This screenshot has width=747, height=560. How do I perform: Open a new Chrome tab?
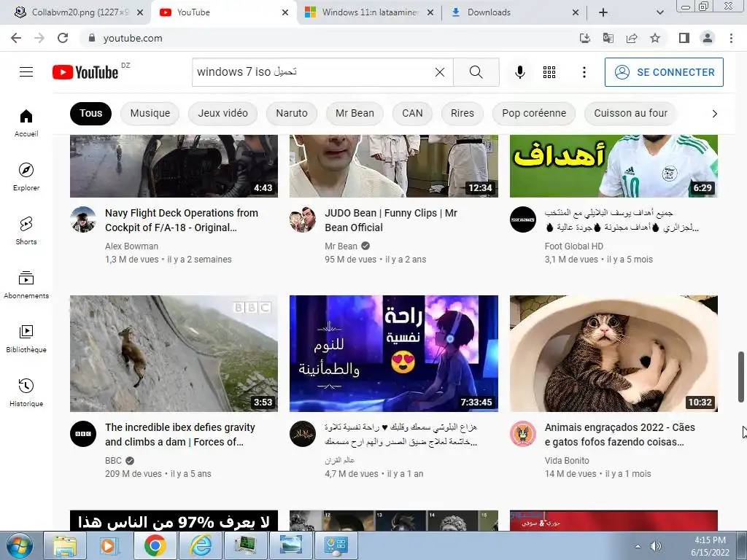click(603, 12)
